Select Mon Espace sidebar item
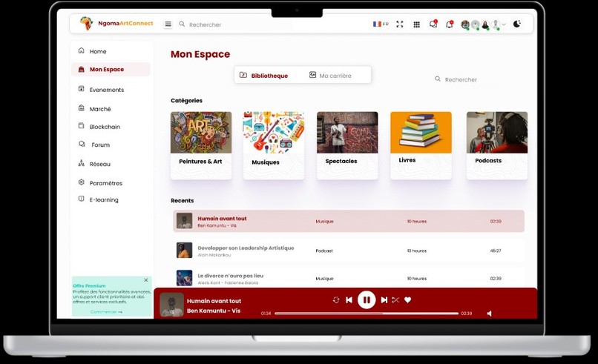598x364 pixels. (111, 70)
